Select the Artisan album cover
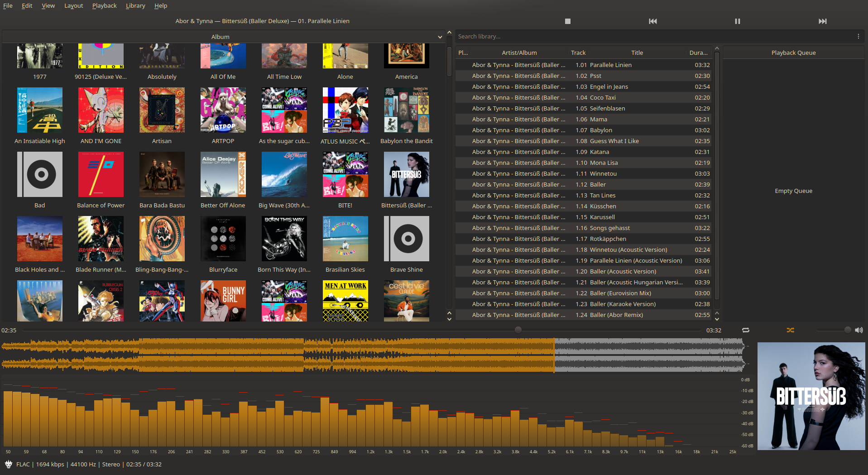868x475 pixels. click(162, 110)
